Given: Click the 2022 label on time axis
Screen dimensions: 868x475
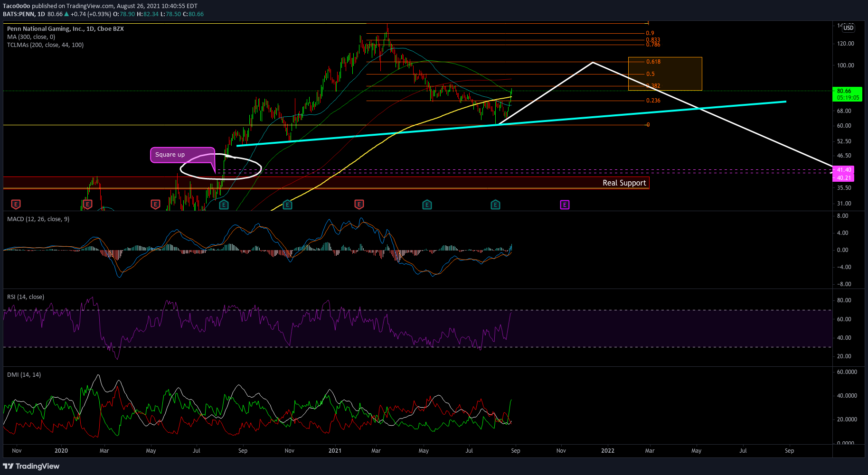Looking at the screenshot, I should [x=607, y=451].
